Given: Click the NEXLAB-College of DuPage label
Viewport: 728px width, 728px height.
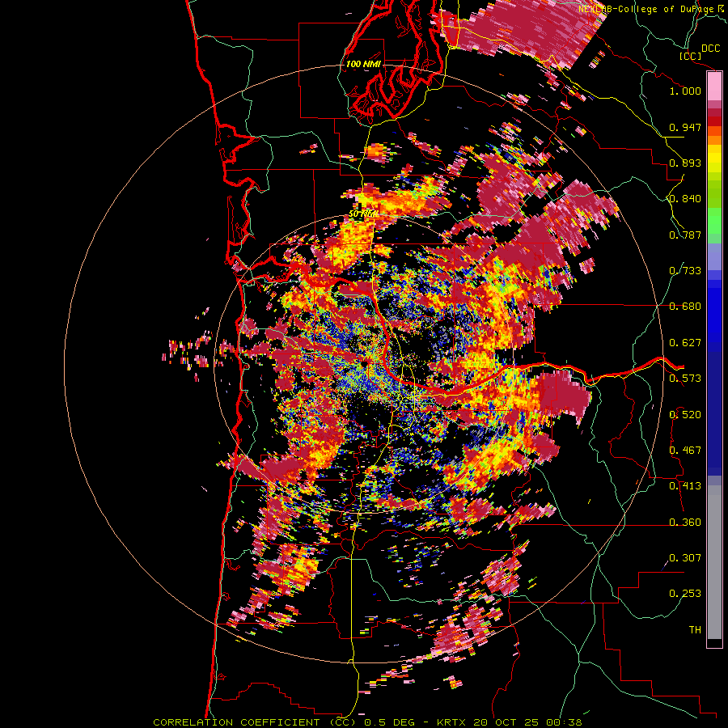Looking at the screenshot, I should [x=647, y=9].
